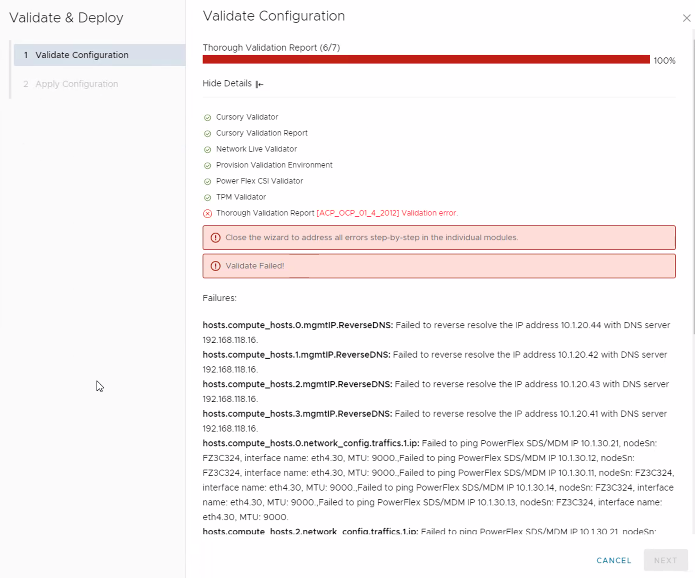
Task: Click the Thorough Validation Report list entry
Action: (x=265, y=213)
